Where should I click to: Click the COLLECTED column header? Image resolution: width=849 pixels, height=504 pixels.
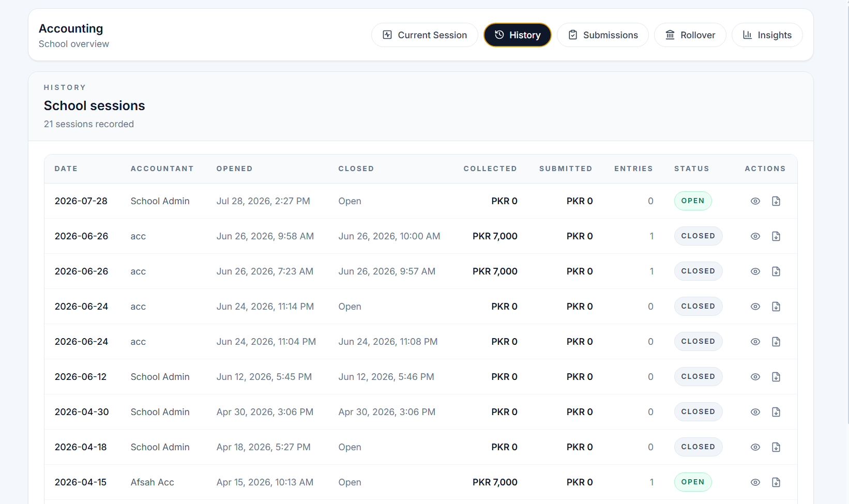tap(490, 169)
